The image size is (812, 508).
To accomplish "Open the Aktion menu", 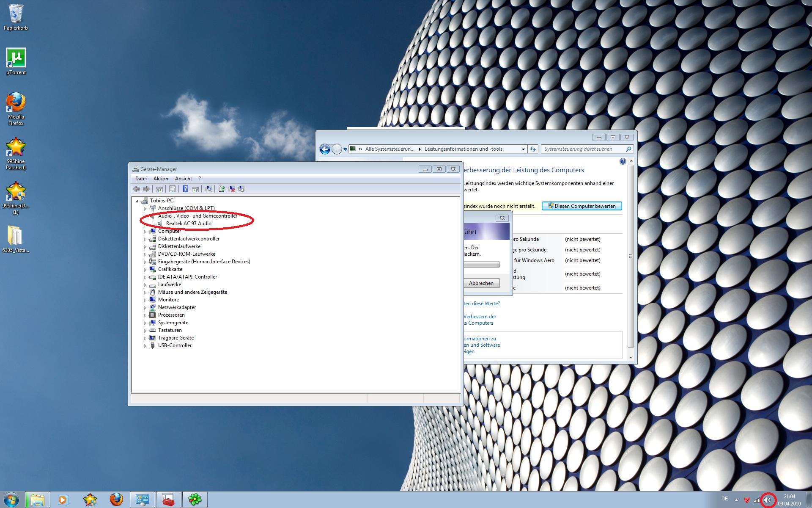I will [x=161, y=179].
